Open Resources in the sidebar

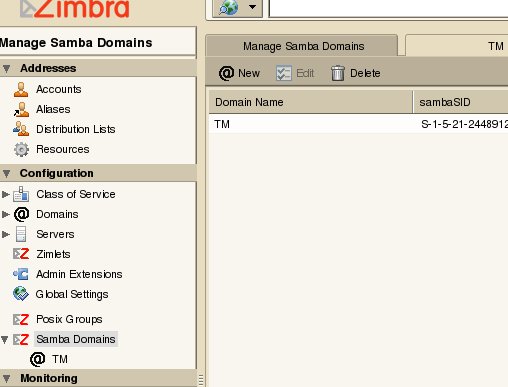tap(63, 149)
